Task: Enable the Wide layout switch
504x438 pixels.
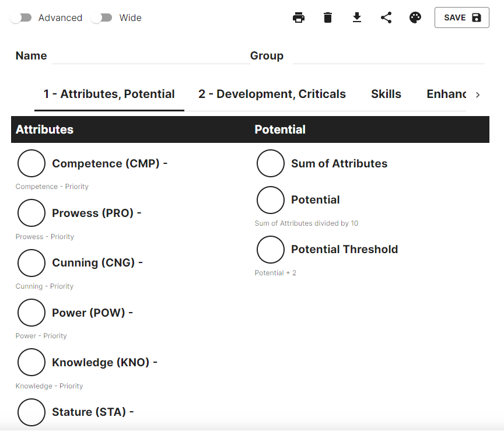Action: tap(101, 17)
